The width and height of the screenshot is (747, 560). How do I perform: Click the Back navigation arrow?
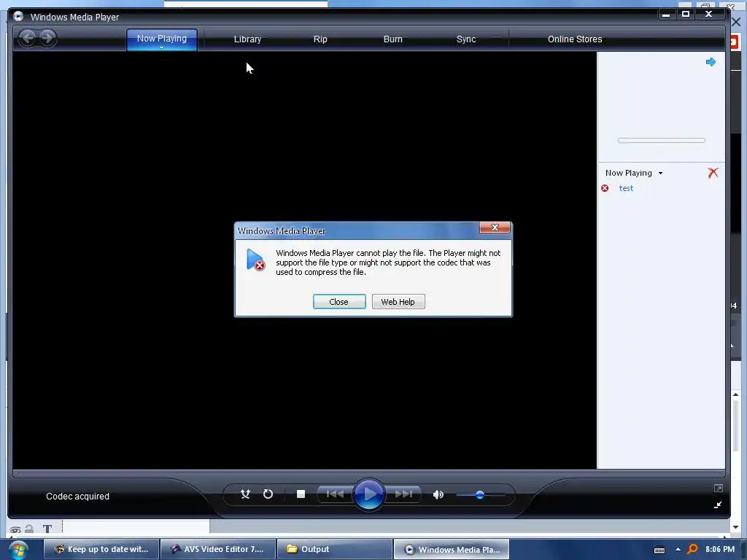(x=28, y=38)
